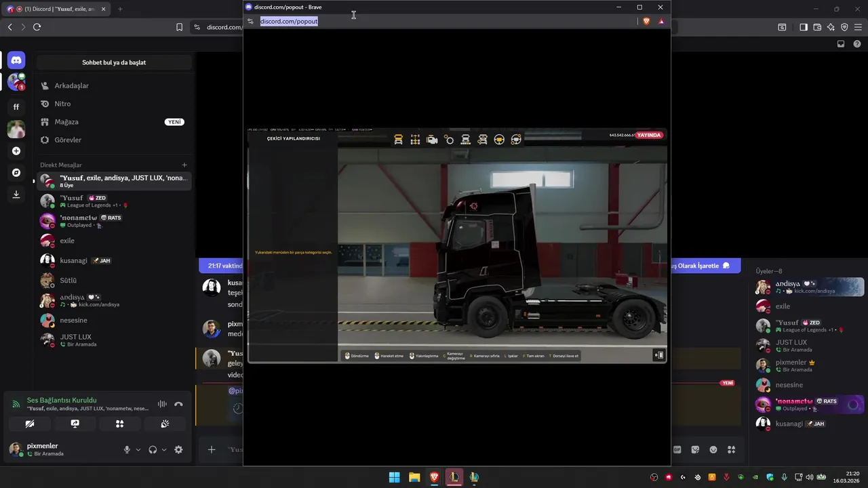Open Mağaza shop page
Image resolution: width=868 pixels, height=488 pixels.
113,122
